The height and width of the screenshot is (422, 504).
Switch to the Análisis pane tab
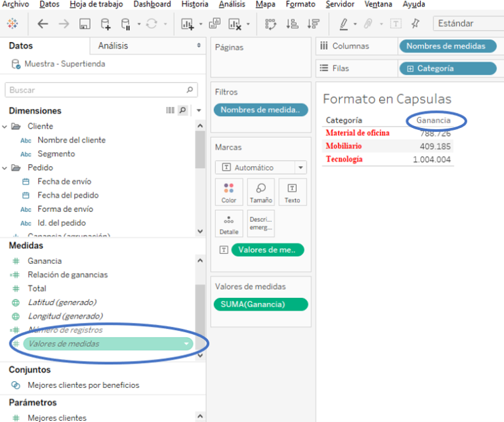[x=113, y=46]
